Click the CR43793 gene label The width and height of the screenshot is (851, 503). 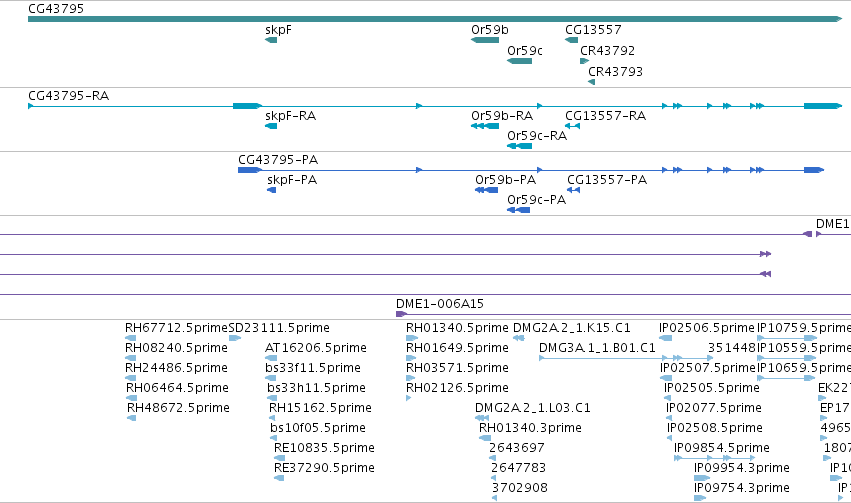615,72
